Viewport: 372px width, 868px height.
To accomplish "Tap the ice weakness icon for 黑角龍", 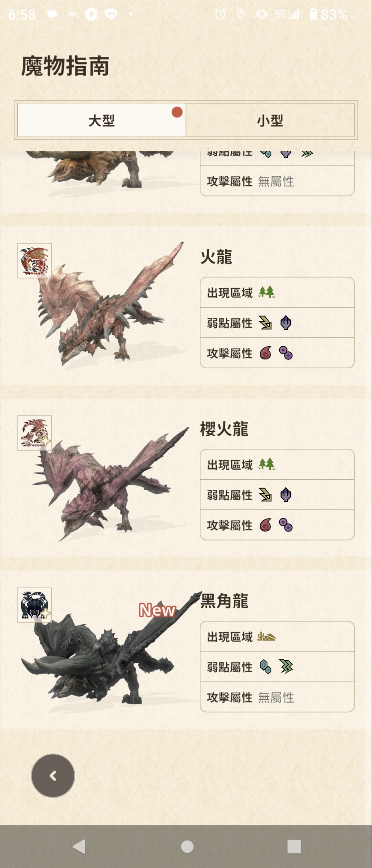I will [266, 667].
